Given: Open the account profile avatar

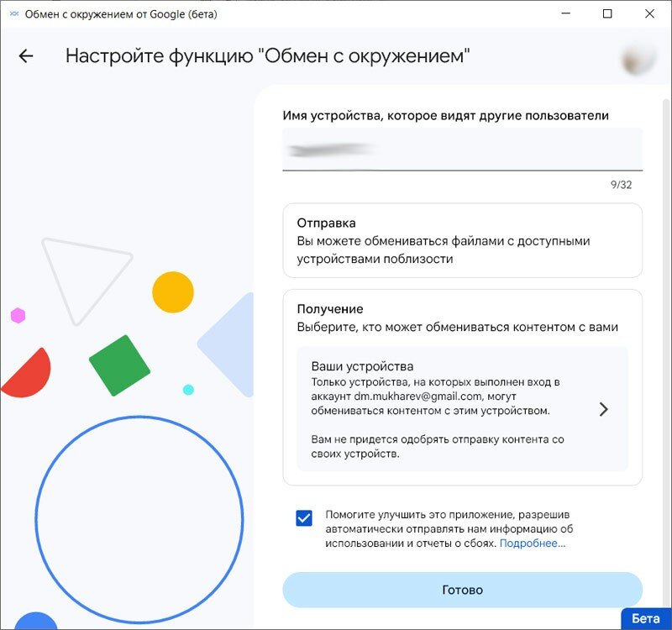Looking at the screenshot, I should pyautogui.click(x=638, y=59).
